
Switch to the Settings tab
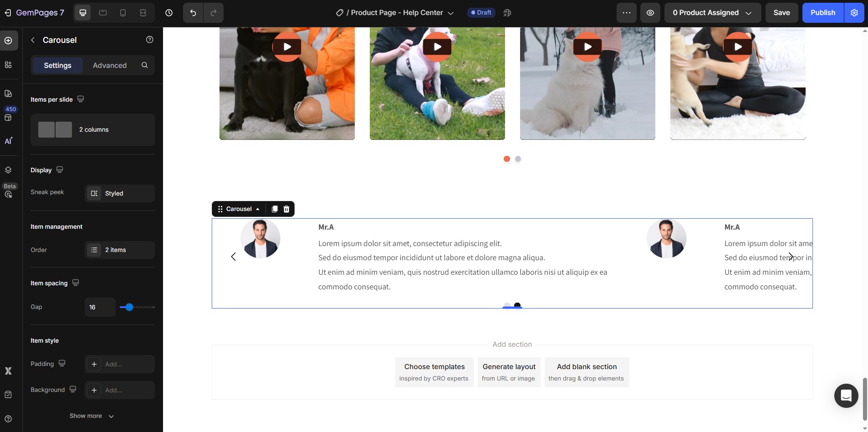pos(57,65)
